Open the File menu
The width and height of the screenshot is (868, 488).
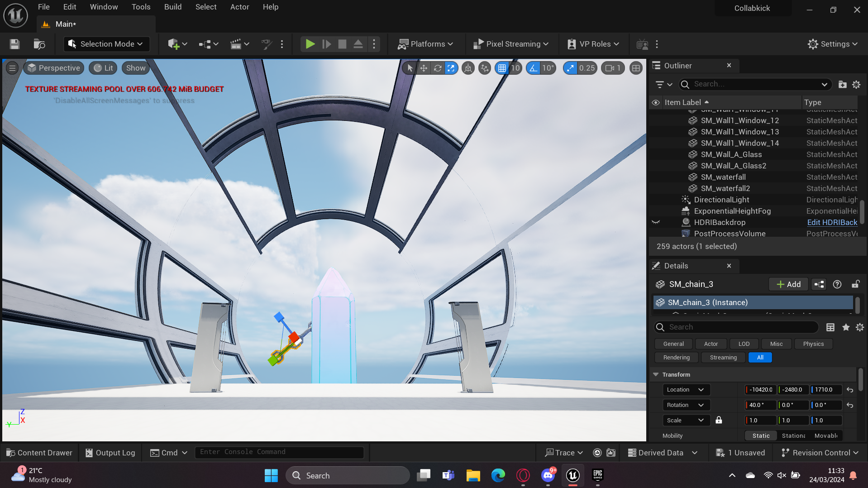(x=44, y=7)
